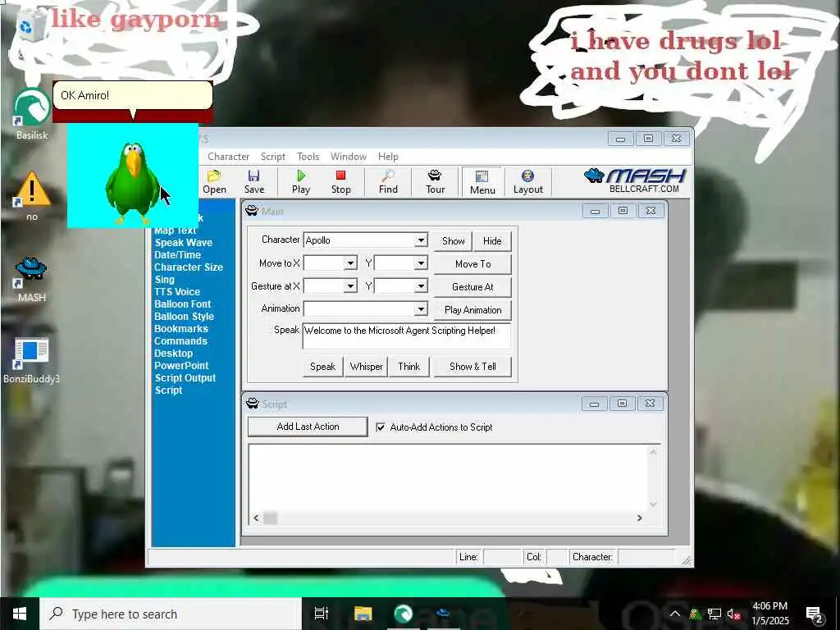
Task: Click the Think button
Action: pos(409,367)
